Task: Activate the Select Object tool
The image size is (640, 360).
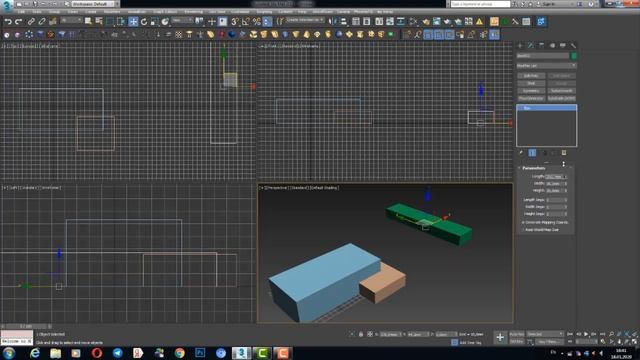Action: tap(88, 21)
